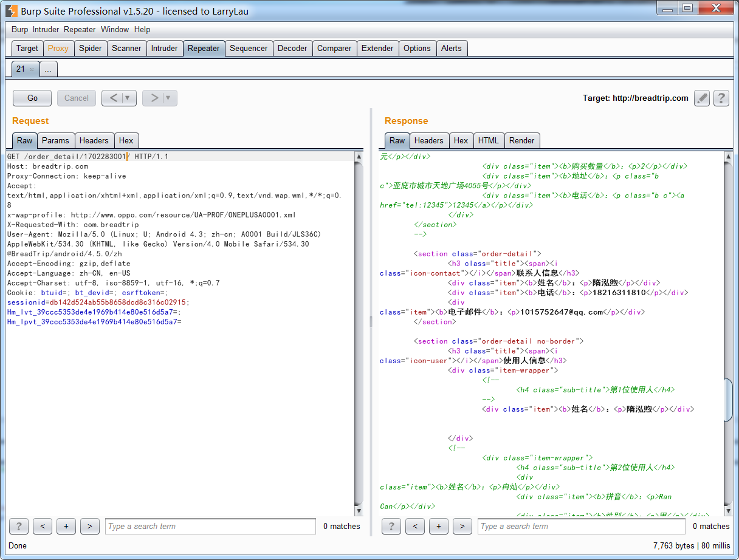Switch to the Intruder tool tab
739x560 pixels.
(x=165, y=49)
